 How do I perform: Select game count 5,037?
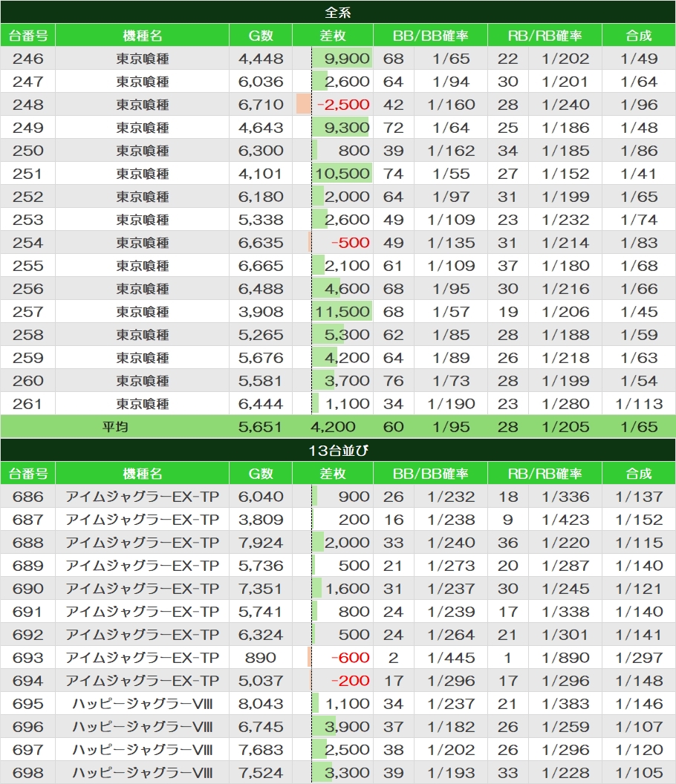tap(261, 681)
